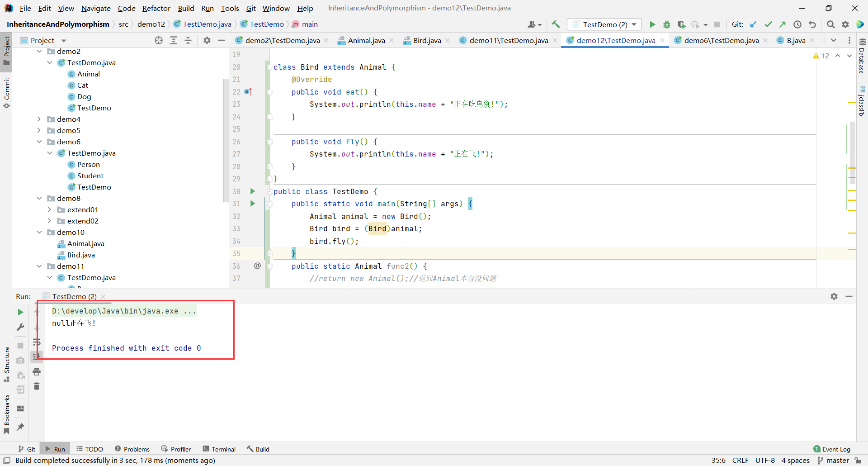The image size is (868, 466).
Task: Clear console output with the trash icon
Action: (x=37, y=386)
